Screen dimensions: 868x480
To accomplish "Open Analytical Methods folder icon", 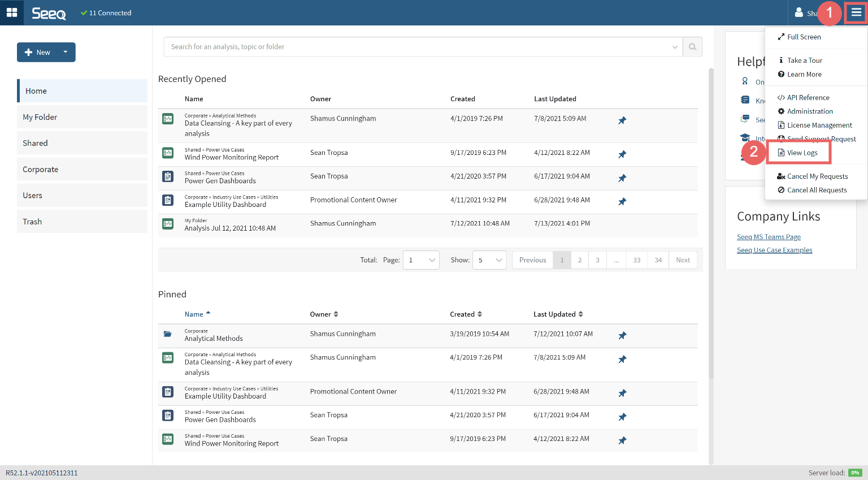I will (168, 334).
